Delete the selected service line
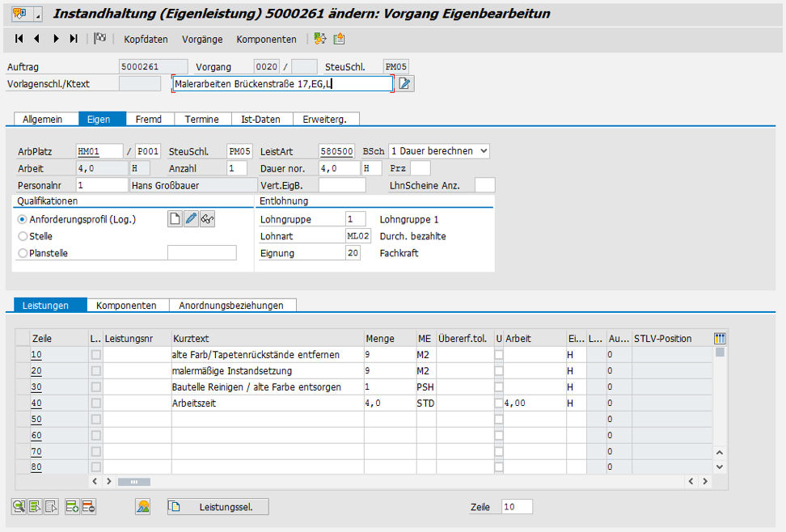This screenshot has width=786, height=532. pos(88,507)
